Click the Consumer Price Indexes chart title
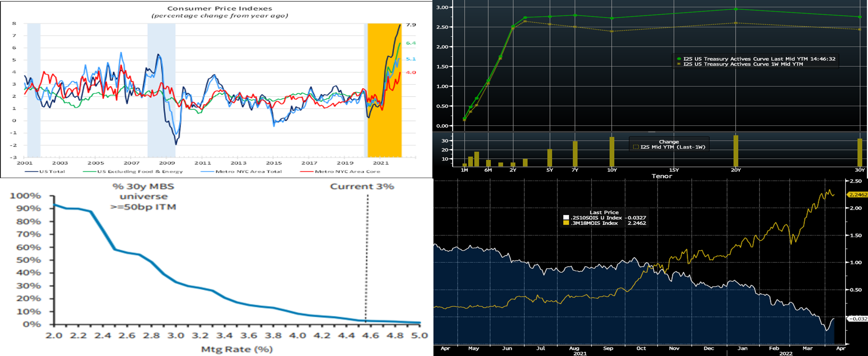This screenshot has height=356, width=868. pos(219,8)
